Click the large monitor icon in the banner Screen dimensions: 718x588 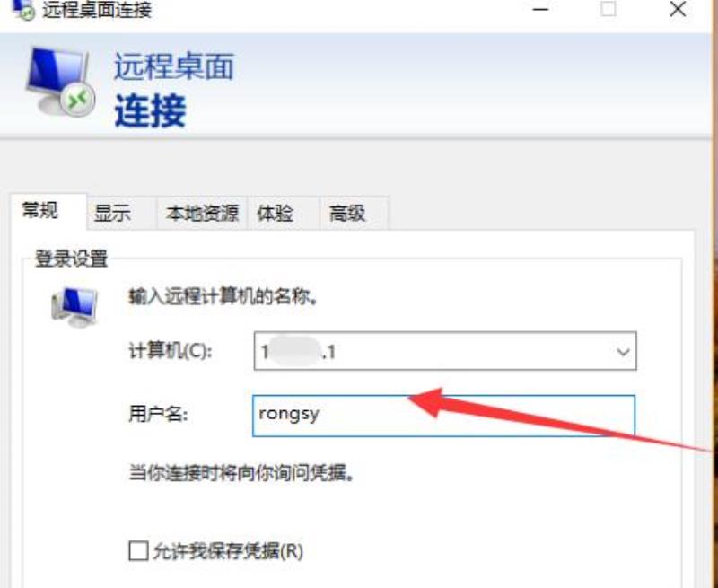[x=60, y=81]
